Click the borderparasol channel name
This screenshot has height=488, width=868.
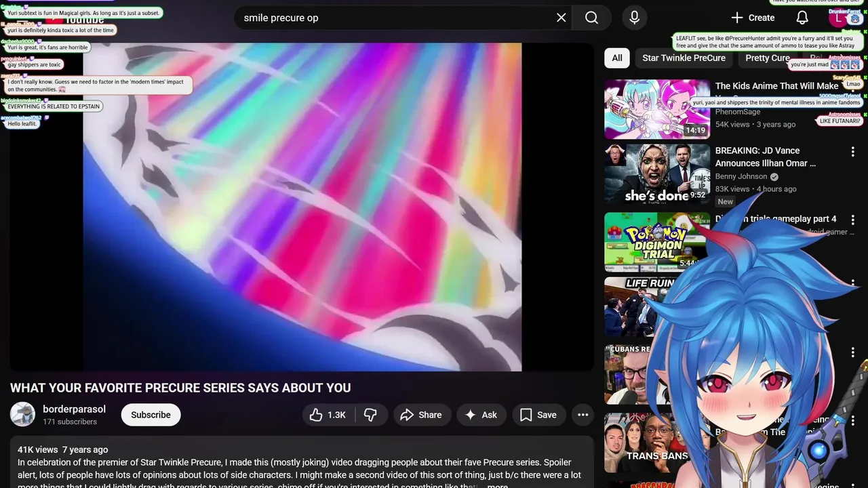pos(75,409)
